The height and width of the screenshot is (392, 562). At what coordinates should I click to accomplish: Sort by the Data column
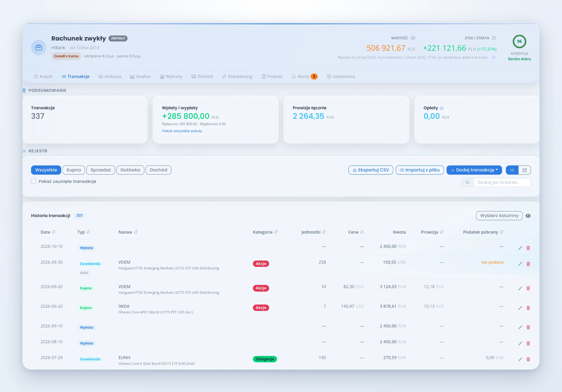(x=48, y=232)
